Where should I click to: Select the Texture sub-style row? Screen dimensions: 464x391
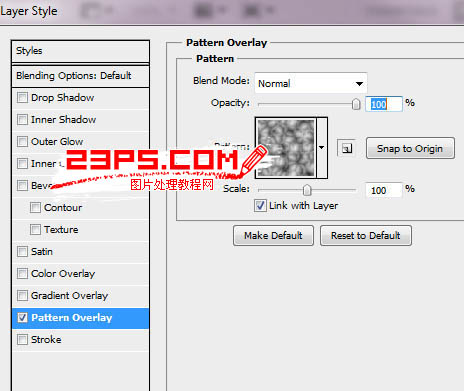point(80,230)
